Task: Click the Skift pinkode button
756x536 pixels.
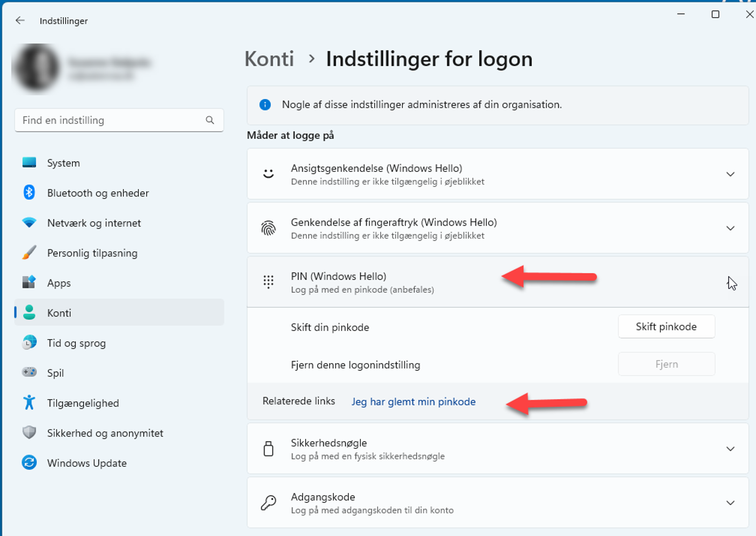Action: coord(666,327)
